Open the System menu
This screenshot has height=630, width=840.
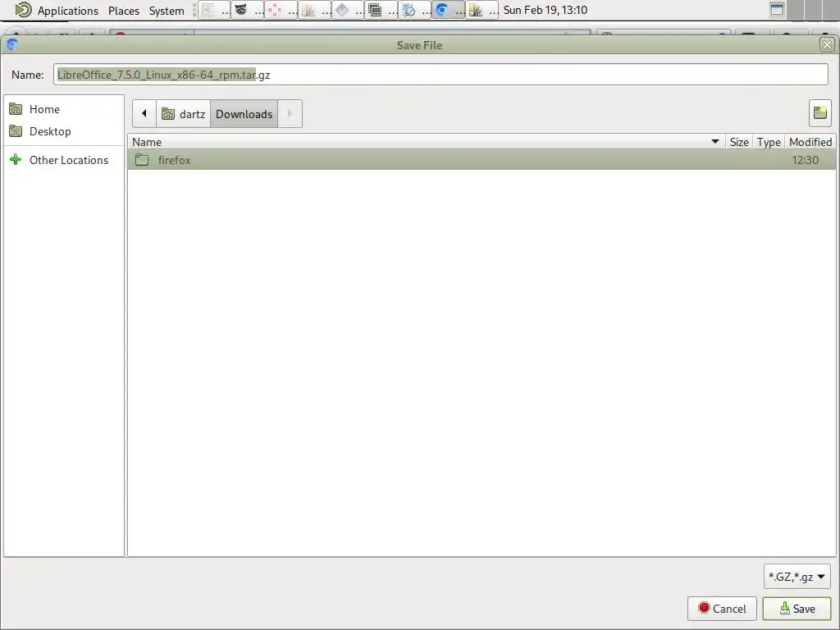[x=167, y=10]
